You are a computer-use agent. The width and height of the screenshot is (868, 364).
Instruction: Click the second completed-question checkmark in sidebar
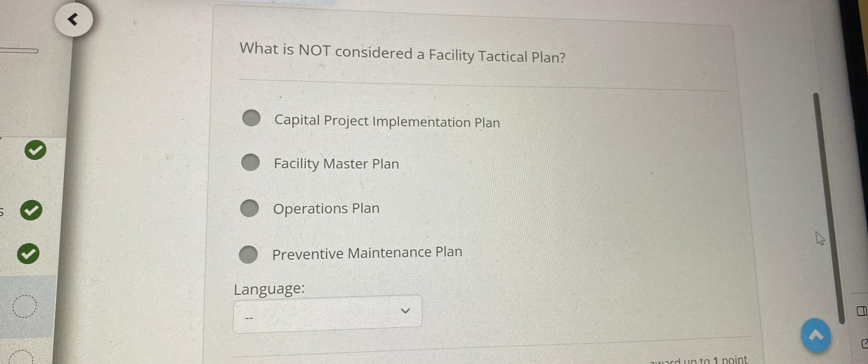[31, 211]
